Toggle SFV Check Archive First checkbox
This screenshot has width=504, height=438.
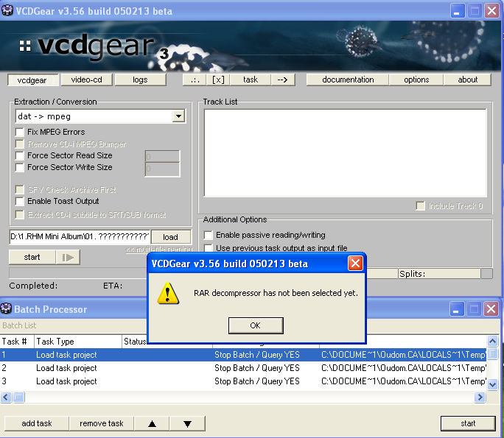pyautogui.click(x=20, y=189)
